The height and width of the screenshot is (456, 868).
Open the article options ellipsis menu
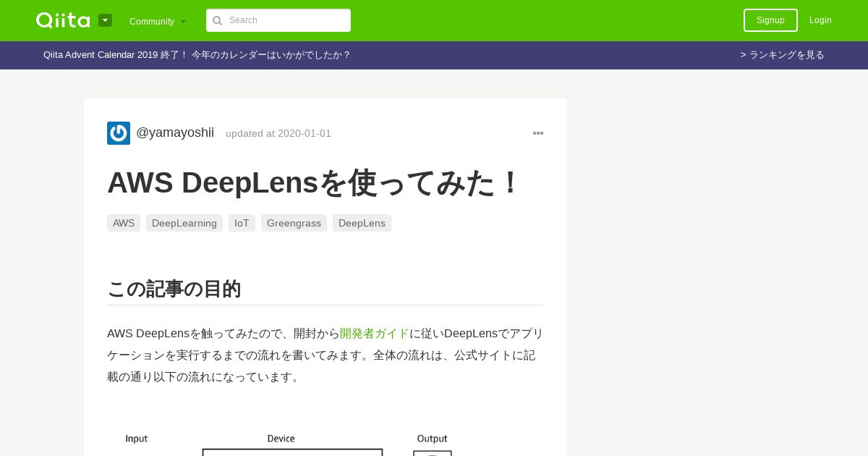coord(538,133)
